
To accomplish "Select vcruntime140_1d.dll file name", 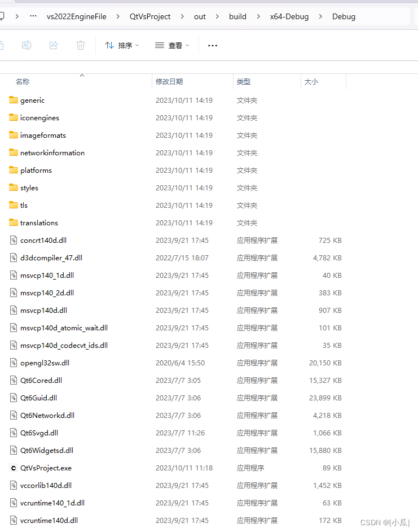I will 52,503.
